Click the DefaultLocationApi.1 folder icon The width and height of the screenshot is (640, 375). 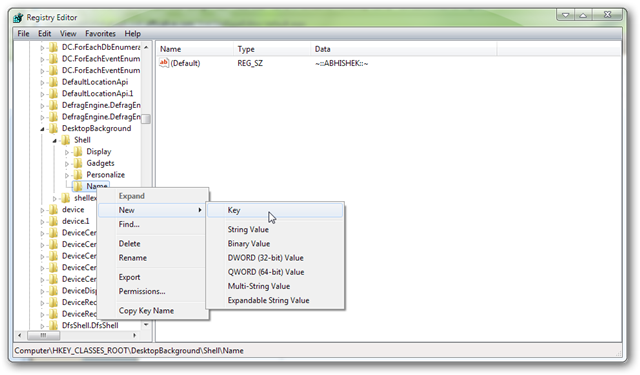[53, 93]
